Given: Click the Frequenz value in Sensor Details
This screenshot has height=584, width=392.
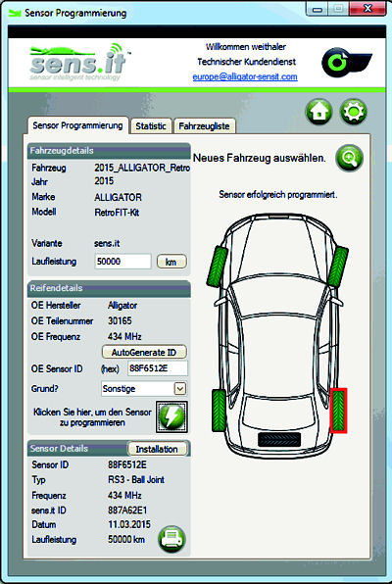Looking at the screenshot, I should click(x=124, y=496).
